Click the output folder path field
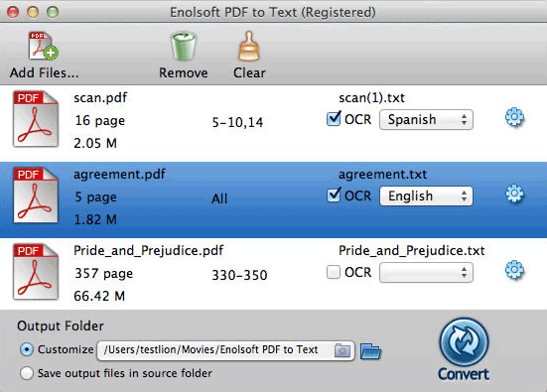The width and height of the screenshot is (547, 392). (x=225, y=350)
